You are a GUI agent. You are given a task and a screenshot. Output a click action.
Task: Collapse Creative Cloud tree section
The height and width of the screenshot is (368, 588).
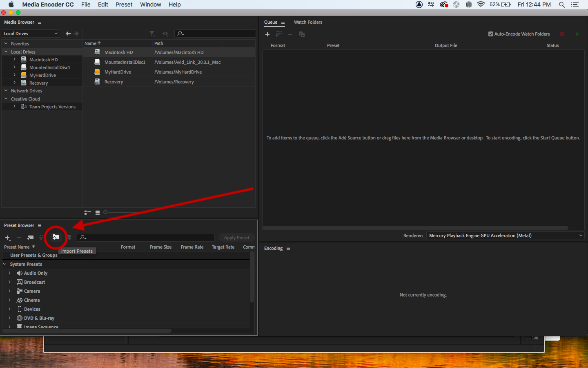click(6, 99)
